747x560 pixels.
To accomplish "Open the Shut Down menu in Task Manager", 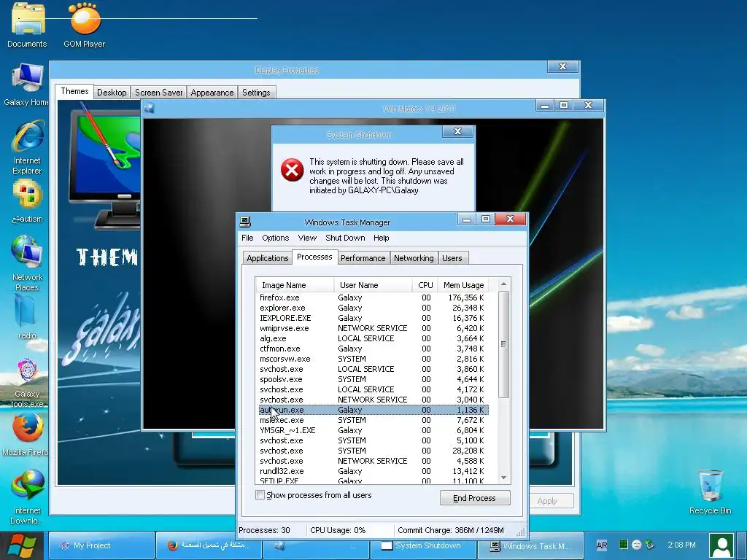I will tap(345, 238).
